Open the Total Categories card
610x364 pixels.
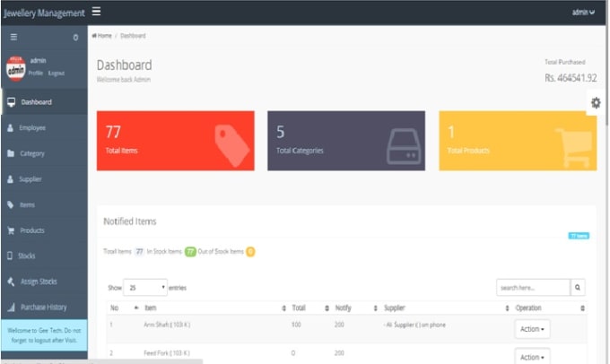coord(346,141)
